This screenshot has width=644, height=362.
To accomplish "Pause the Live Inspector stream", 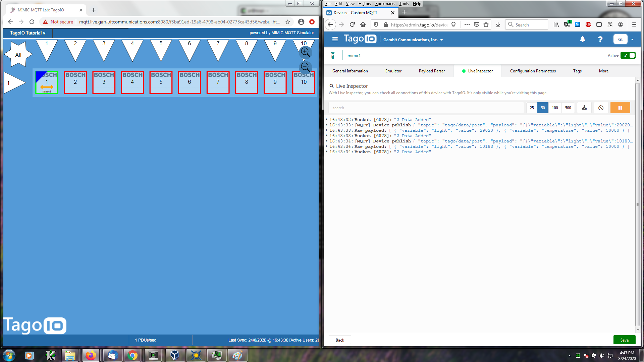I will pyautogui.click(x=620, y=108).
